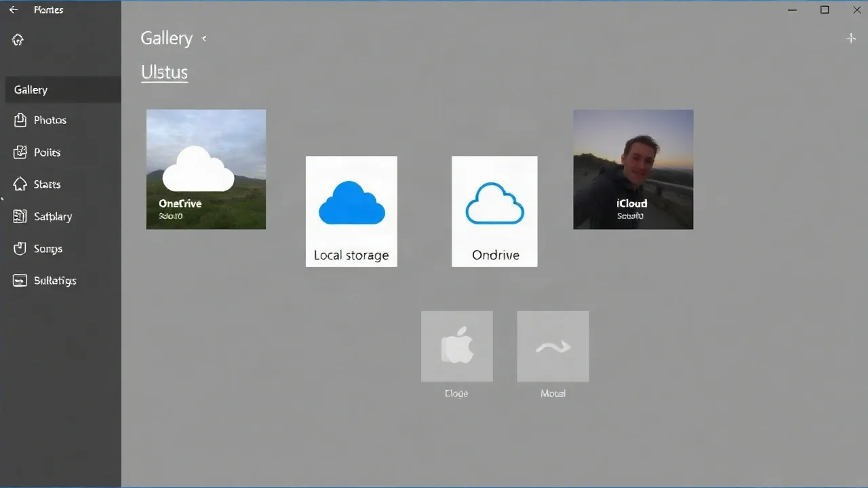Click the blue cloud icon in Local storage

(351, 202)
